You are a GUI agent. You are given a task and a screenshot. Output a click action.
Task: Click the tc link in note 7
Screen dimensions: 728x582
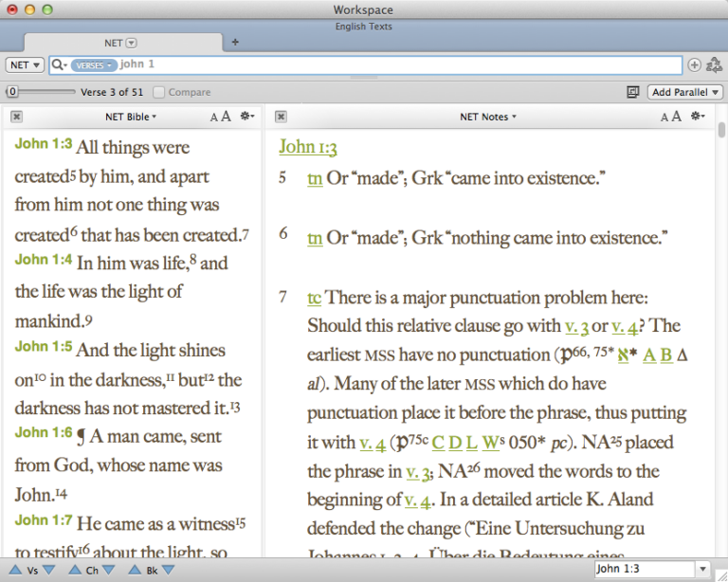[315, 298]
